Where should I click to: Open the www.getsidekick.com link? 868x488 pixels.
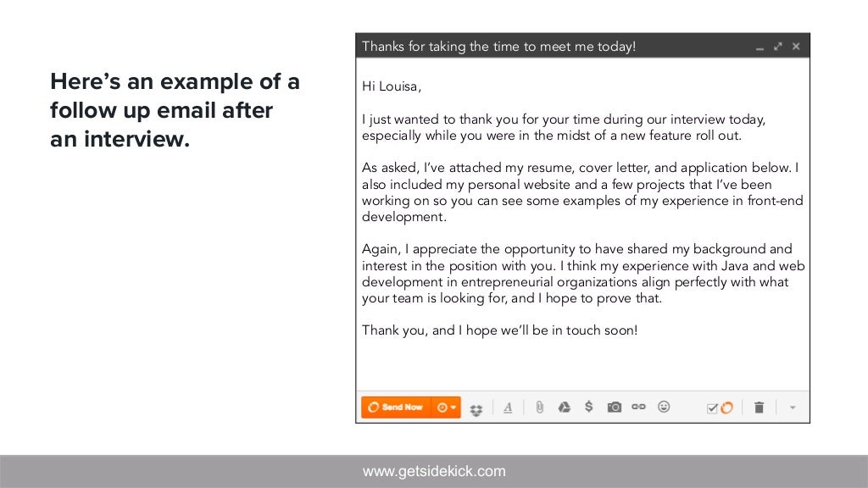point(434,471)
